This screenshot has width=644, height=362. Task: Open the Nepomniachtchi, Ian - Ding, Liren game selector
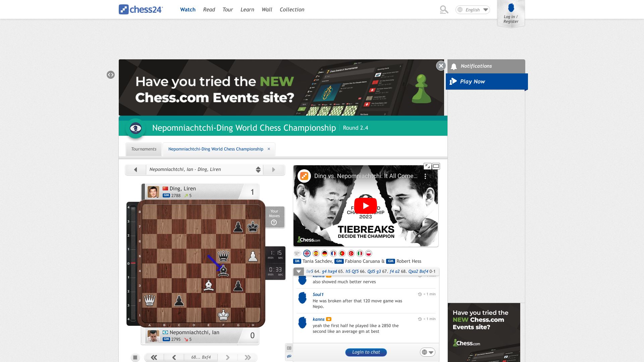click(x=205, y=170)
